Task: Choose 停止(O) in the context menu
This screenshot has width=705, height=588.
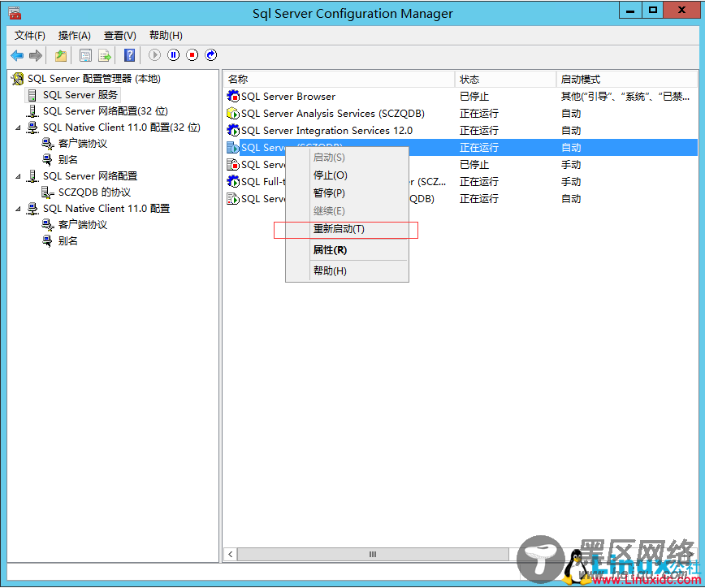Action: click(x=347, y=175)
